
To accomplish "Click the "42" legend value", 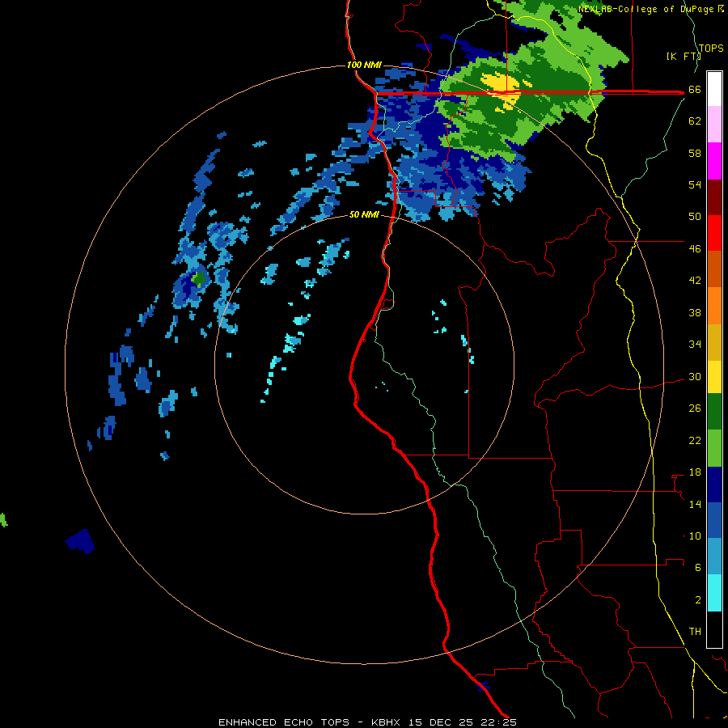I will tap(695, 281).
